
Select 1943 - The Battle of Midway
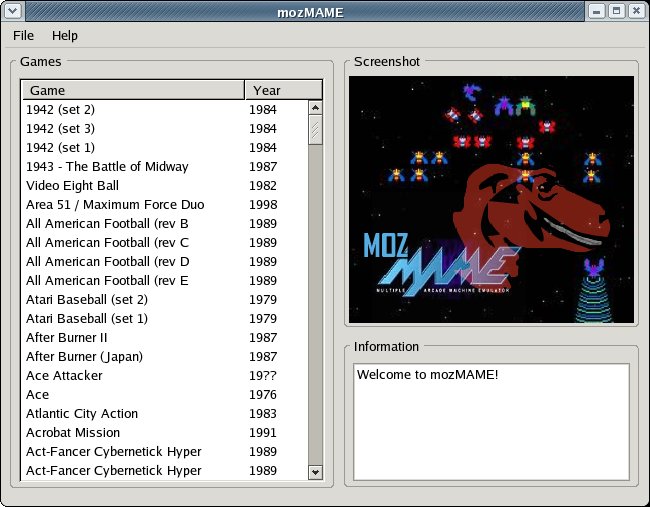click(165, 167)
